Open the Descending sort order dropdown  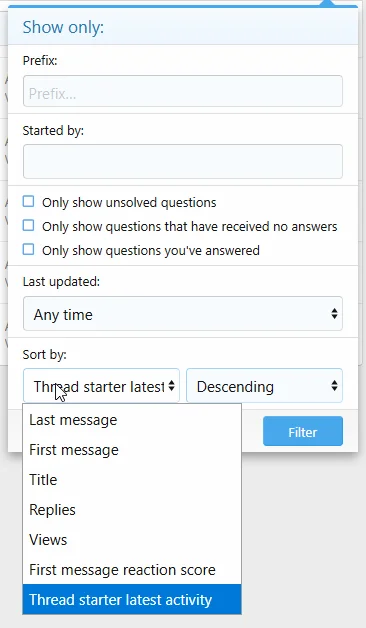point(264,386)
